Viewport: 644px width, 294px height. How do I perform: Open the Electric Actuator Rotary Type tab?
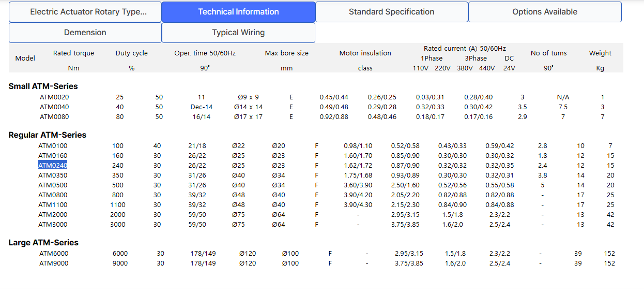pos(85,12)
